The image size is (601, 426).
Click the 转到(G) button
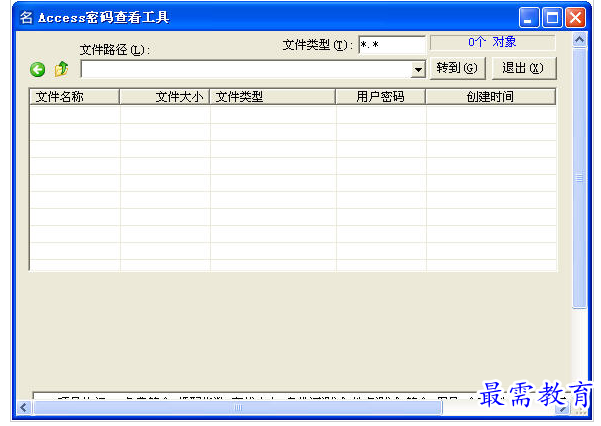[x=458, y=68]
